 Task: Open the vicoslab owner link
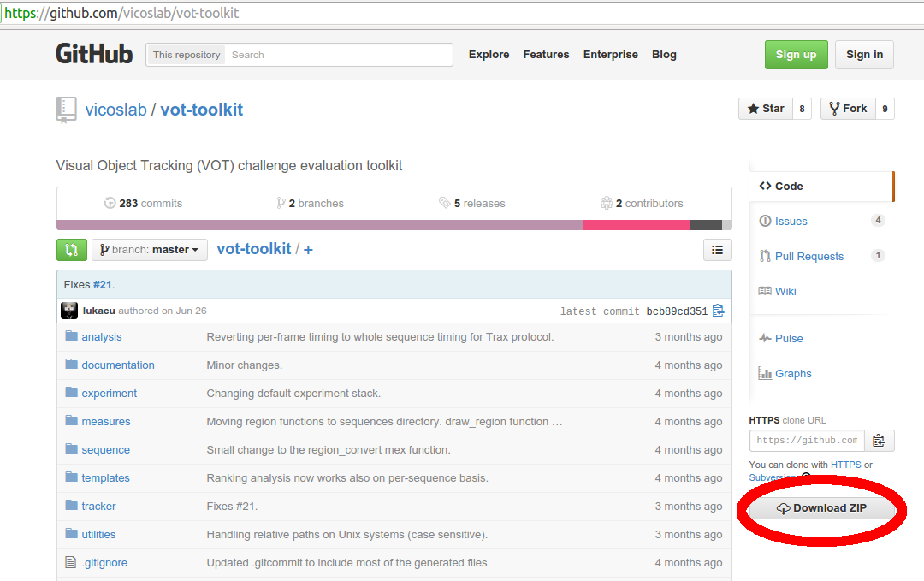[116, 110]
